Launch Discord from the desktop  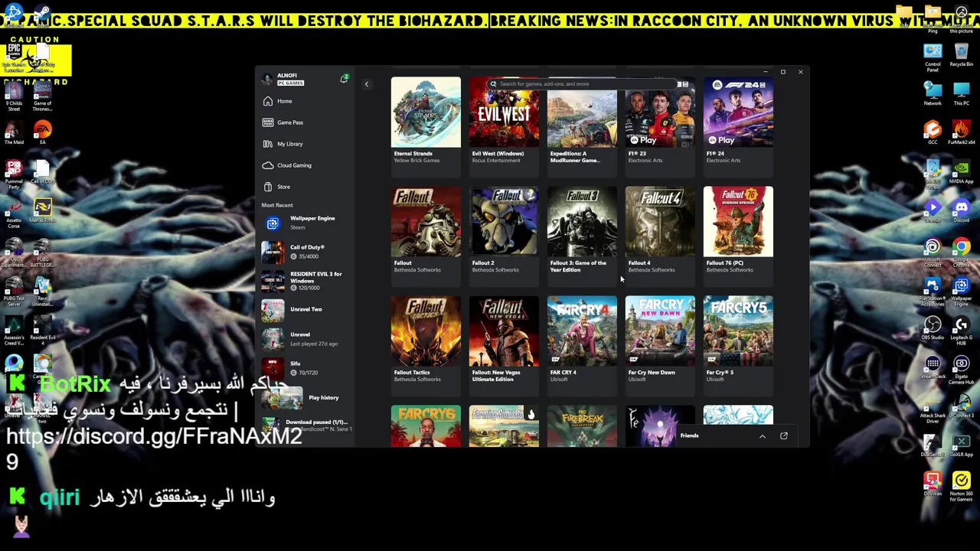(x=961, y=210)
